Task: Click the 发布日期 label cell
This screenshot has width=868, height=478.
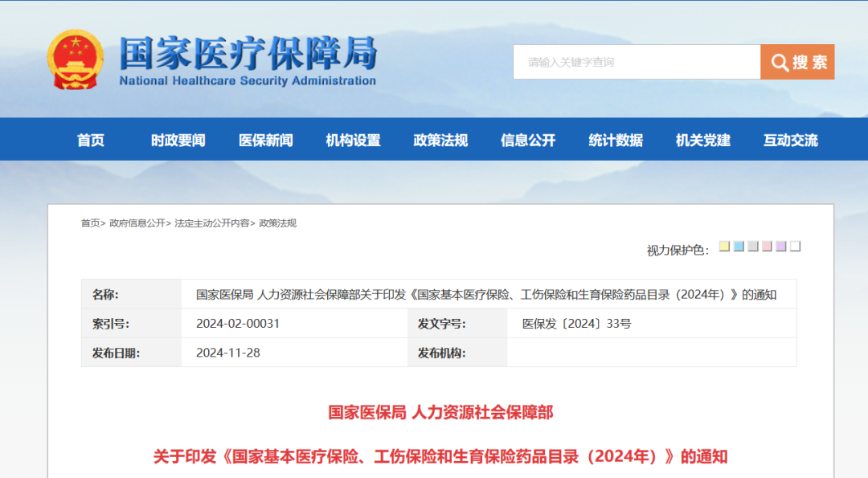Action: tap(131, 353)
